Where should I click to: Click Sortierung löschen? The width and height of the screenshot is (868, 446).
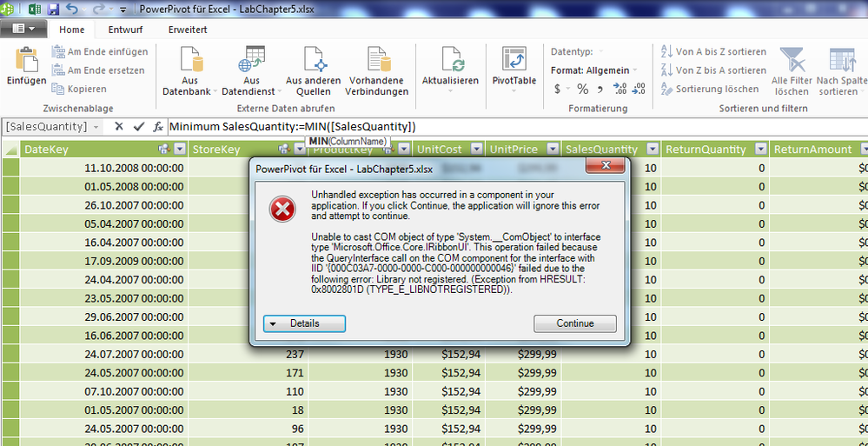point(710,89)
